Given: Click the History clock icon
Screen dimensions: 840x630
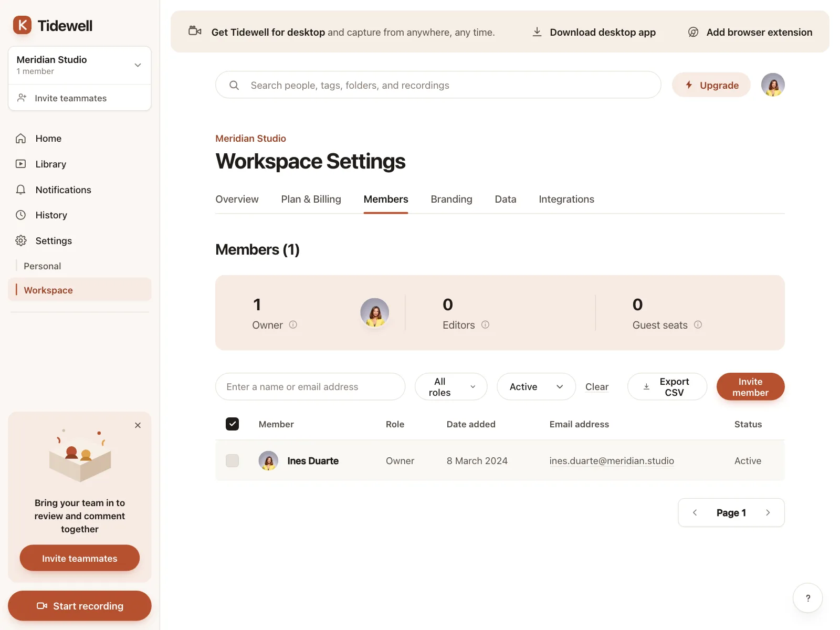Looking at the screenshot, I should pyautogui.click(x=21, y=215).
